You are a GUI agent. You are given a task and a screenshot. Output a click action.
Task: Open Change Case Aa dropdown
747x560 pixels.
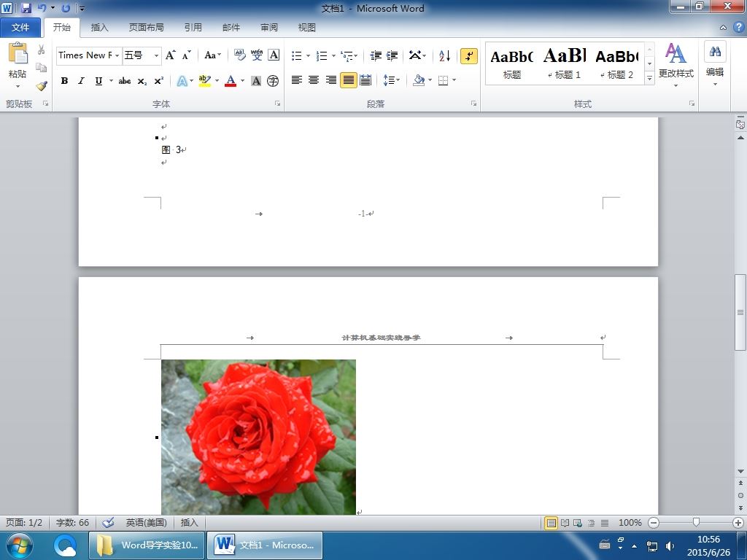[x=212, y=55]
